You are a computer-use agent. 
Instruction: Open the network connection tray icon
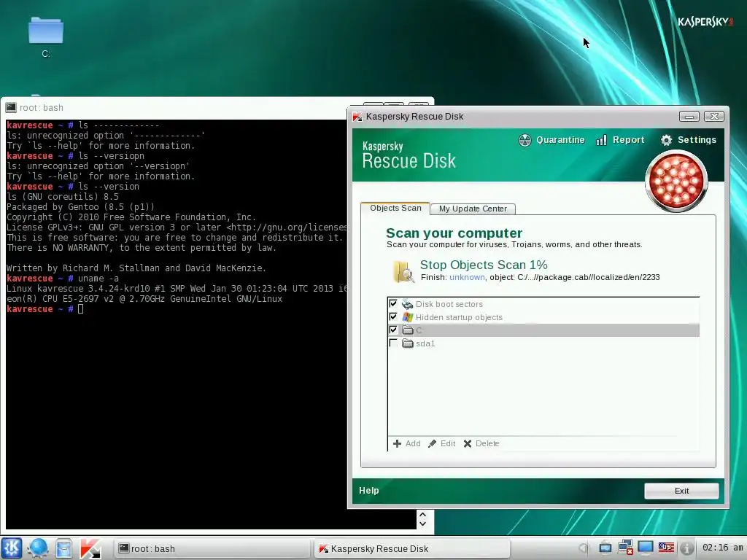pyautogui.click(x=625, y=548)
